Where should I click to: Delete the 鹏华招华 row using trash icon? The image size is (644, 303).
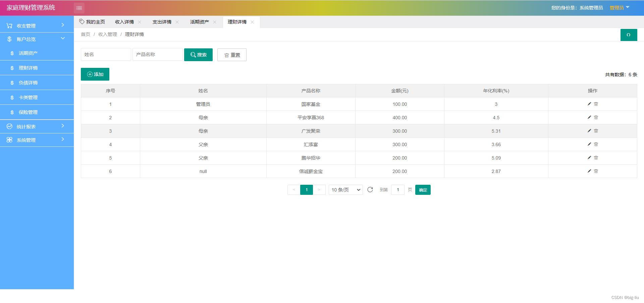[x=596, y=158]
